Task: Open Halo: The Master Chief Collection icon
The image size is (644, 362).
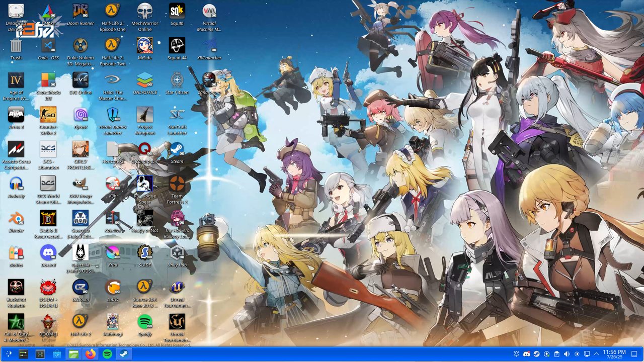Action: [112, 80]
